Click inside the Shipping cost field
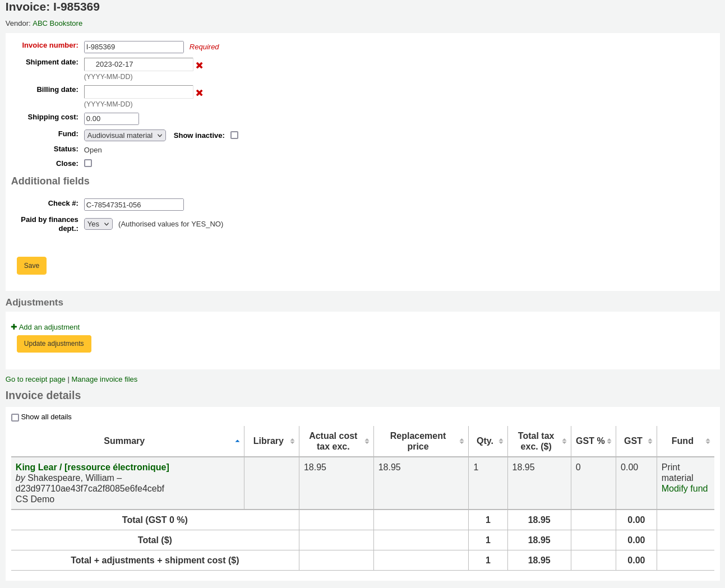The width and height of the screenshot is (725, 588). (111, 118)
